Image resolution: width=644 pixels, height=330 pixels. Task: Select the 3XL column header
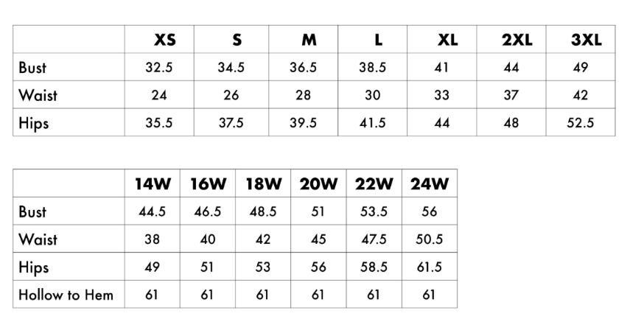pyautogui.click(x=587, y=40)
